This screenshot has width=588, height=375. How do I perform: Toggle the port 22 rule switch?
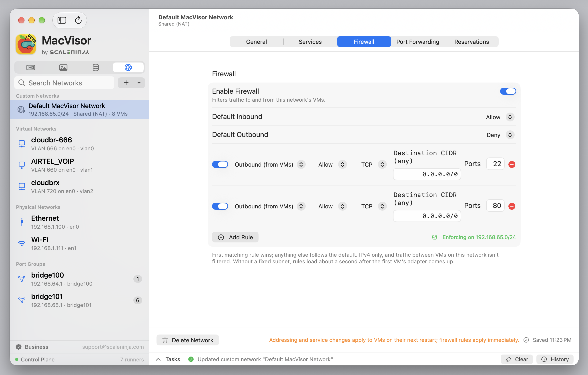click(x=220, y=164)
